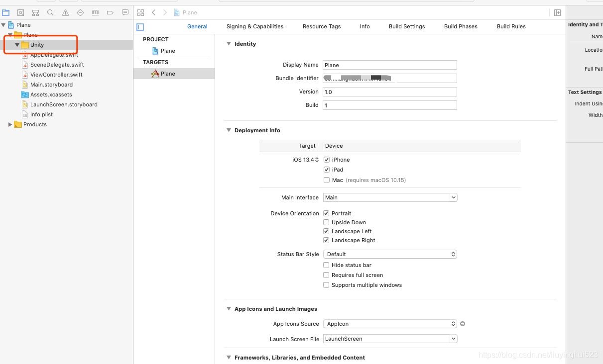Uncheck the iPad device checkbox

pyautogui.click(x=327, y=170)
